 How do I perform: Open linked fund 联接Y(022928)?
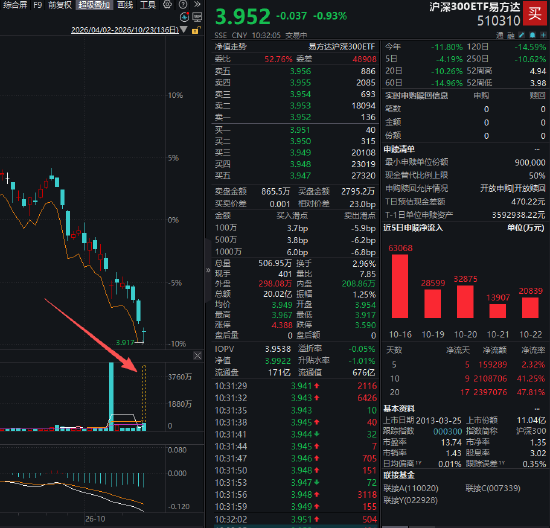(410, 500)
